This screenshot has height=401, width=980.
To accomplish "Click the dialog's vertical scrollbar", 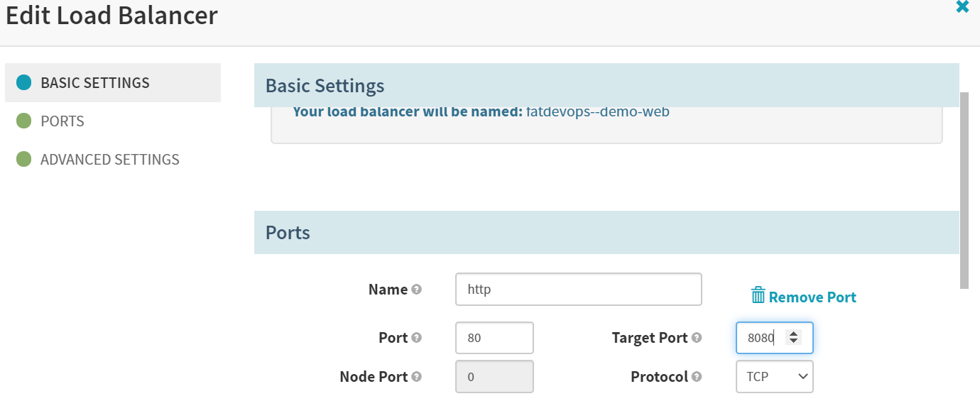I will pyautogui.click(x=964, y=190).
